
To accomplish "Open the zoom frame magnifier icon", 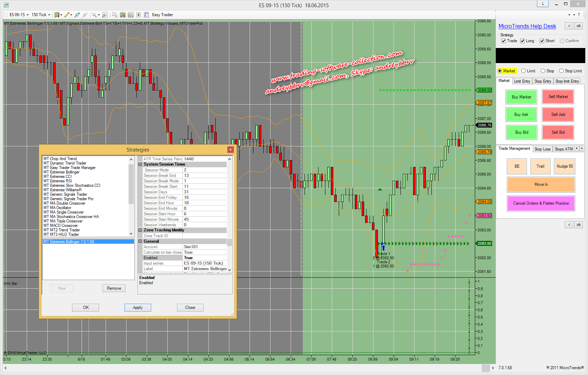I will 105,15.
